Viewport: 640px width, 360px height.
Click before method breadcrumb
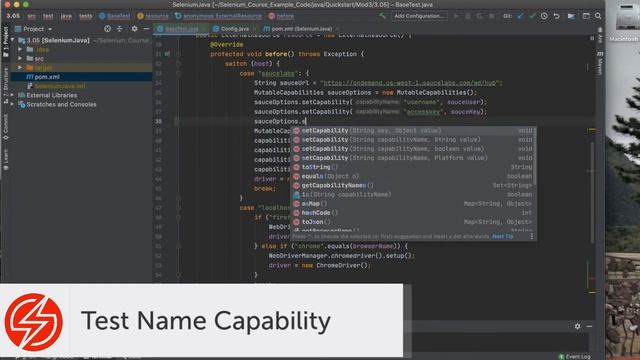[281, 16]
